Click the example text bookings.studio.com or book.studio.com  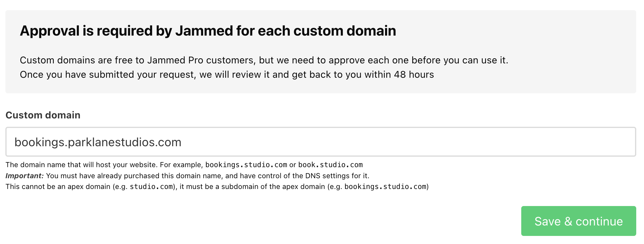point(284,165)
